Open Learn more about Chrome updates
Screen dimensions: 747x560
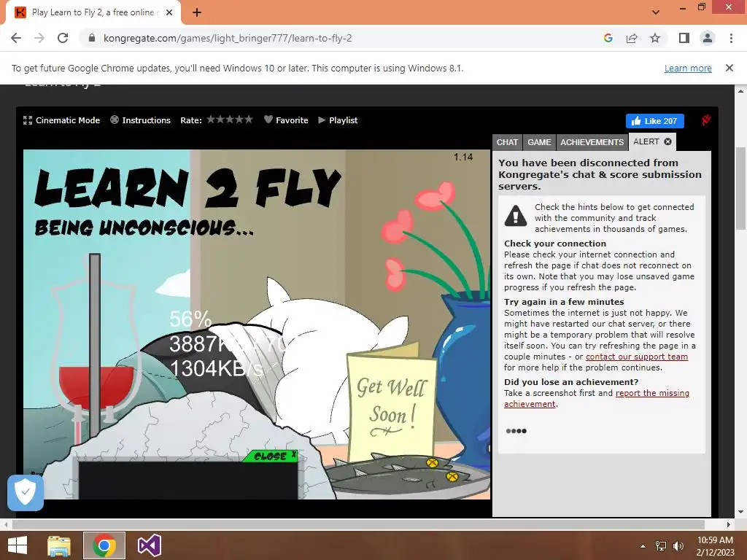click(688, 68)
